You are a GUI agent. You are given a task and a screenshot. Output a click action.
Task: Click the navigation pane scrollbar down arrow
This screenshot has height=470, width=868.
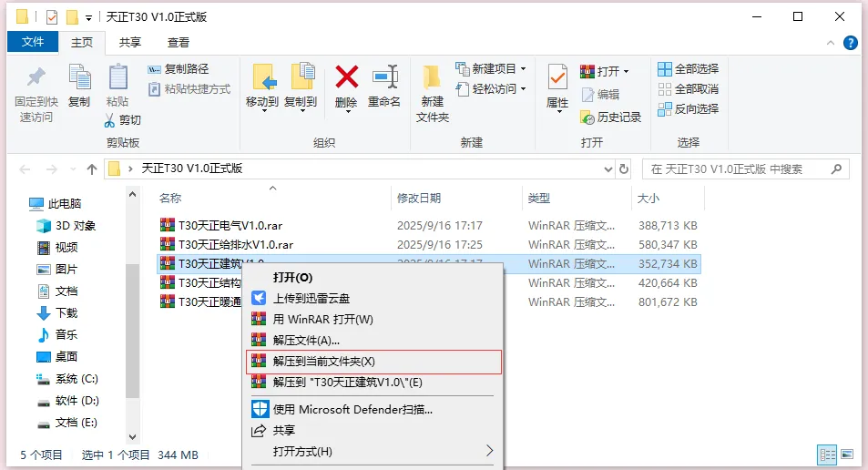pos(132,437)
